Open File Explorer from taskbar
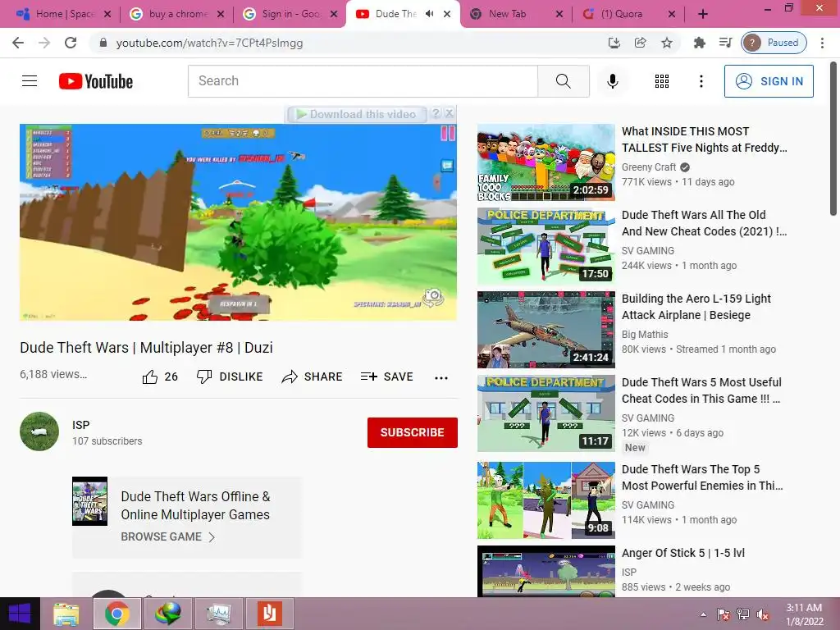 point(66,614)
